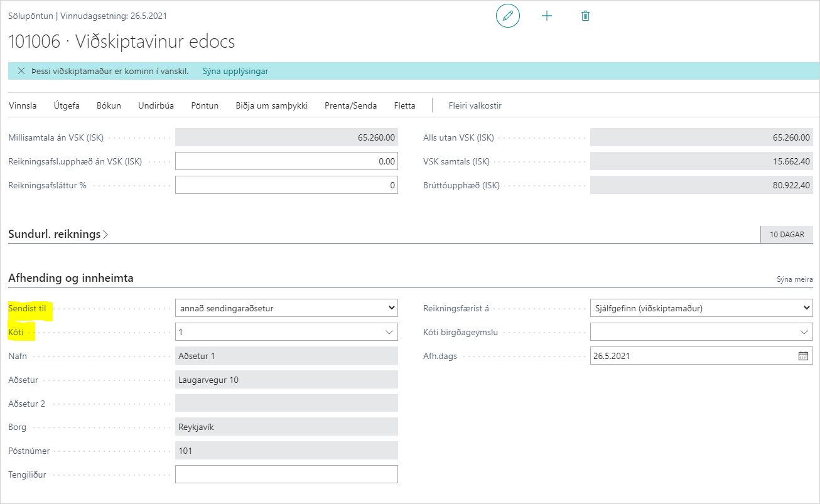Image resolution: width=820 pixels, height=504 pixels.
Task: Click the trash can delete icon
Action: (x=585, y=16)
